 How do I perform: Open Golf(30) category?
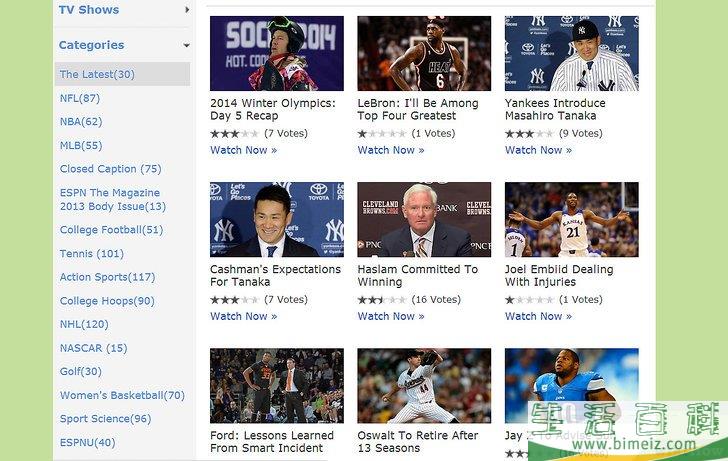point(80,371)
